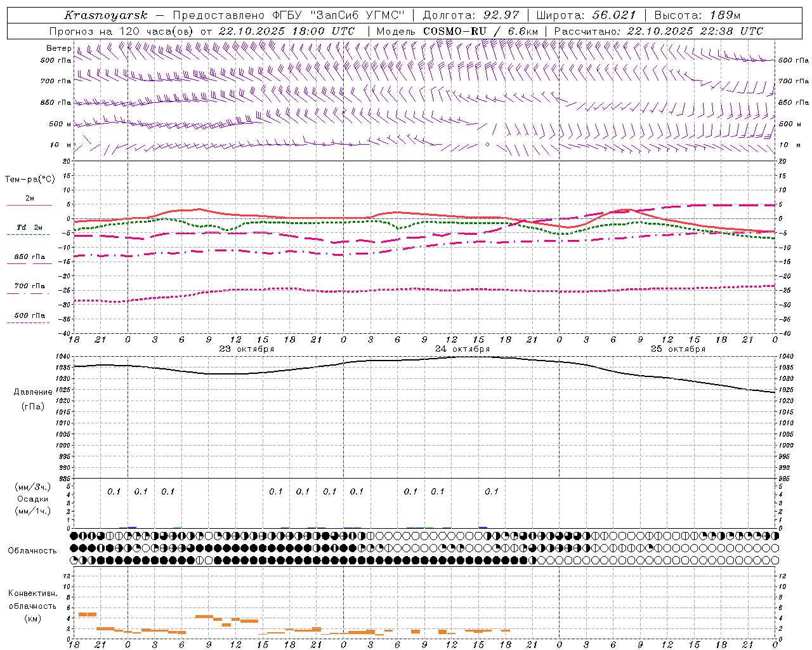
Task: Click the 700 гПа temperature legend entry
Action: coord(29,286)
